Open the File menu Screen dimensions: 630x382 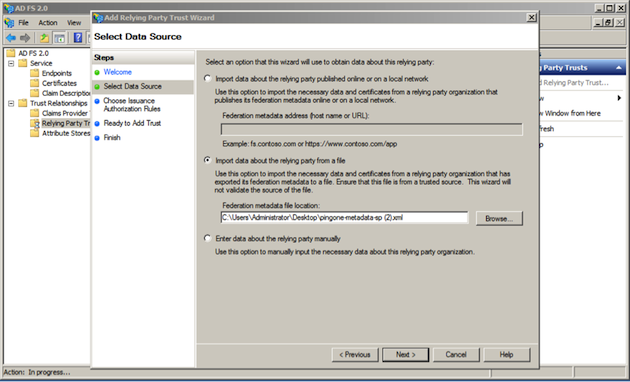point(23,23)
